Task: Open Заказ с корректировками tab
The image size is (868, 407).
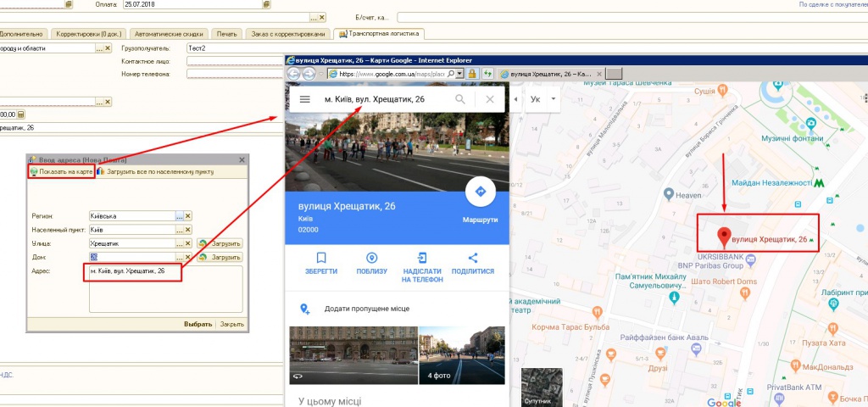Action: pos(288,34)
